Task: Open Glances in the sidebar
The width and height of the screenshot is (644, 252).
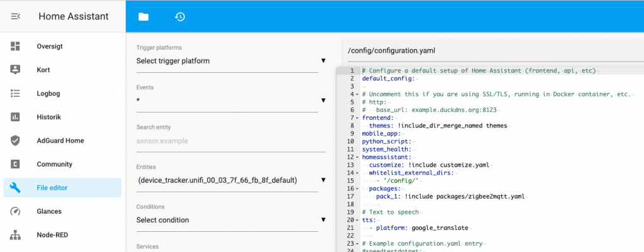Action: tap(62, 211)
